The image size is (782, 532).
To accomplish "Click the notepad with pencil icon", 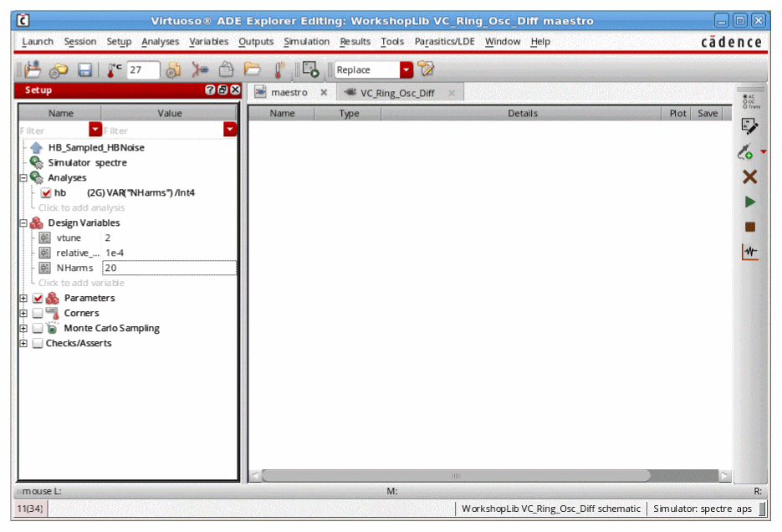I will [x=426, y=69].
